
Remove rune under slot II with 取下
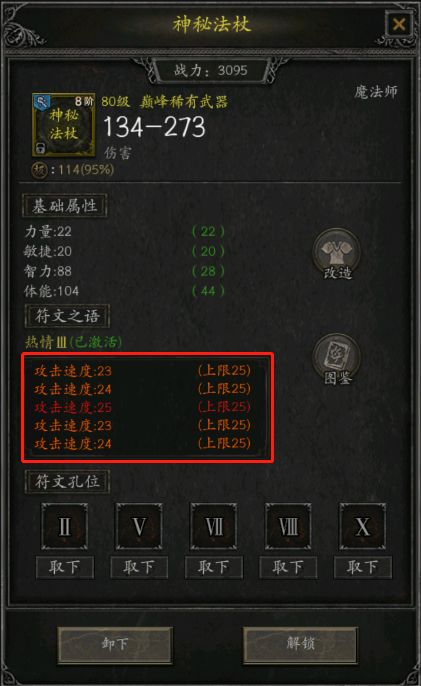pyautogui.click(x=65, y=567)
